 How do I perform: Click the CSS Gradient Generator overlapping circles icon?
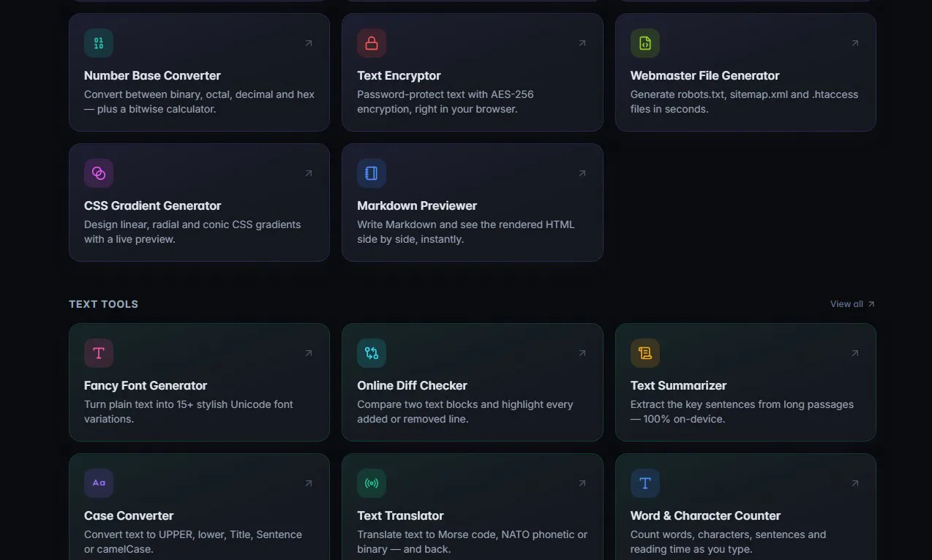(x=99, y=173)
